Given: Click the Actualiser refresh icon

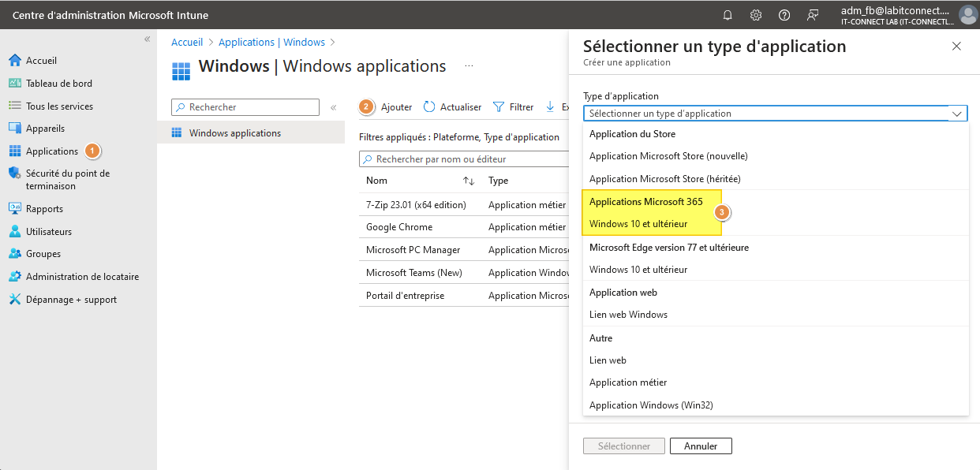Looking at the screenshot, I should pos(428,106).
